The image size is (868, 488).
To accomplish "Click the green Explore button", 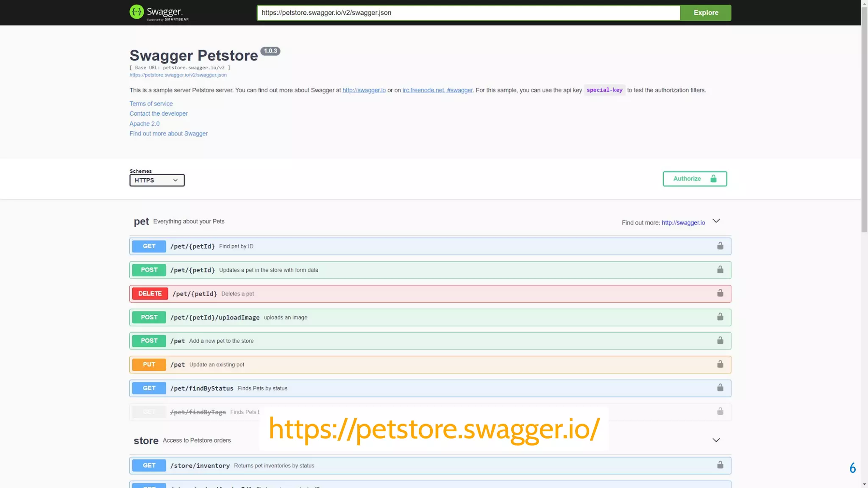I will 706,13.
